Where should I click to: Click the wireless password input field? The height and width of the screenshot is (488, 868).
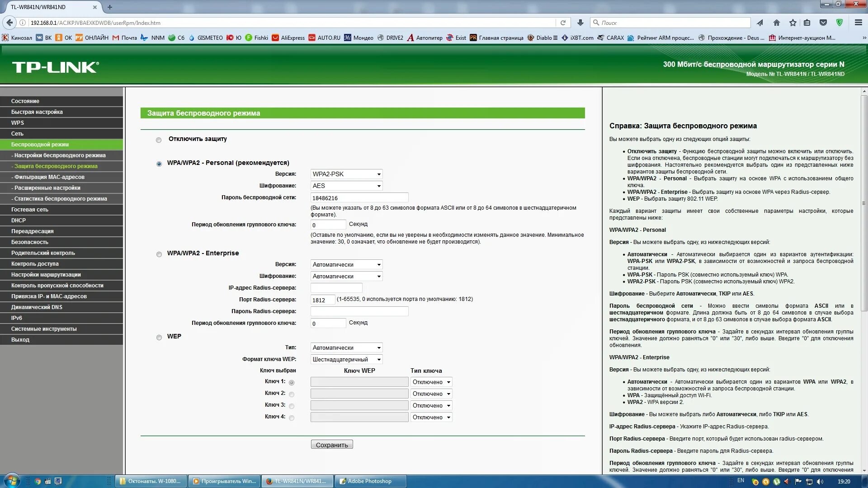coord(359,198)
